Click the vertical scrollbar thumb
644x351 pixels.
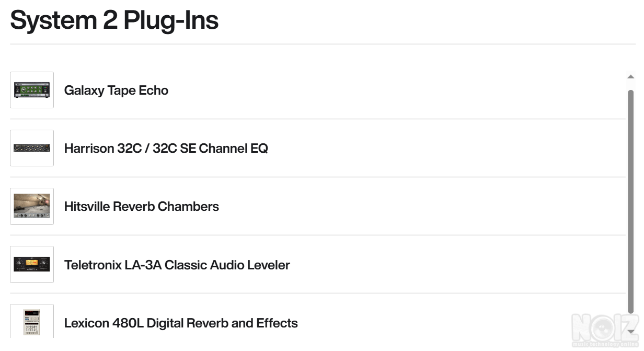(x=630, y=199)
